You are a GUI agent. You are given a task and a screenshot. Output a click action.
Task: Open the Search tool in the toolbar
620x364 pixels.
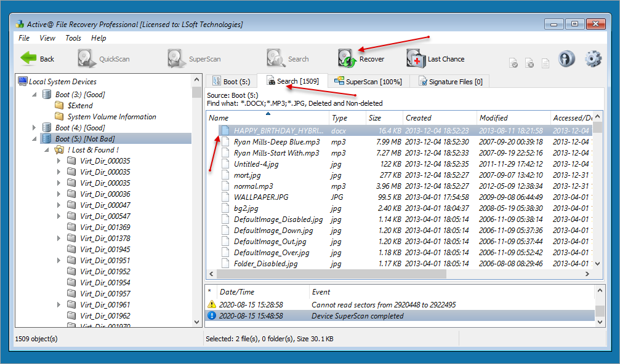[288, 59]
